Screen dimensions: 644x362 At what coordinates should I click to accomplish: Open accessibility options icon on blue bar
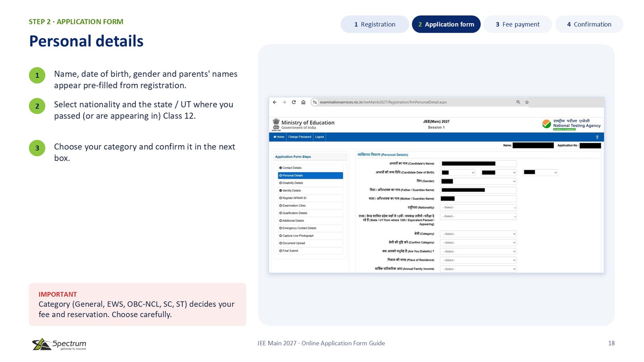tap(597, 137)
